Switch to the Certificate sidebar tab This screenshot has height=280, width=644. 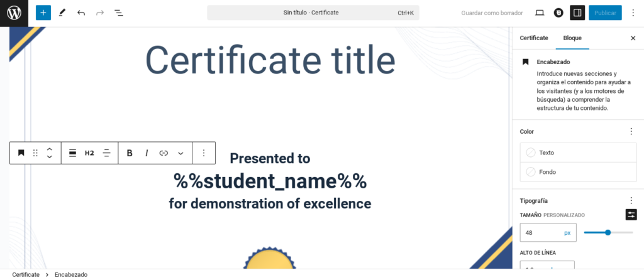click(534, 38)
